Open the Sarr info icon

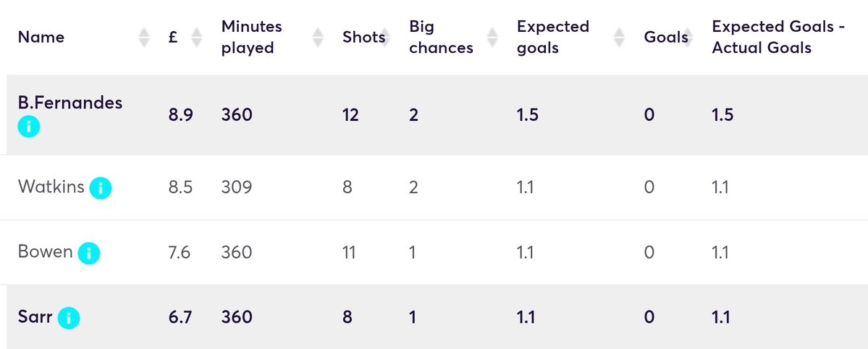[x=68, y=318]
